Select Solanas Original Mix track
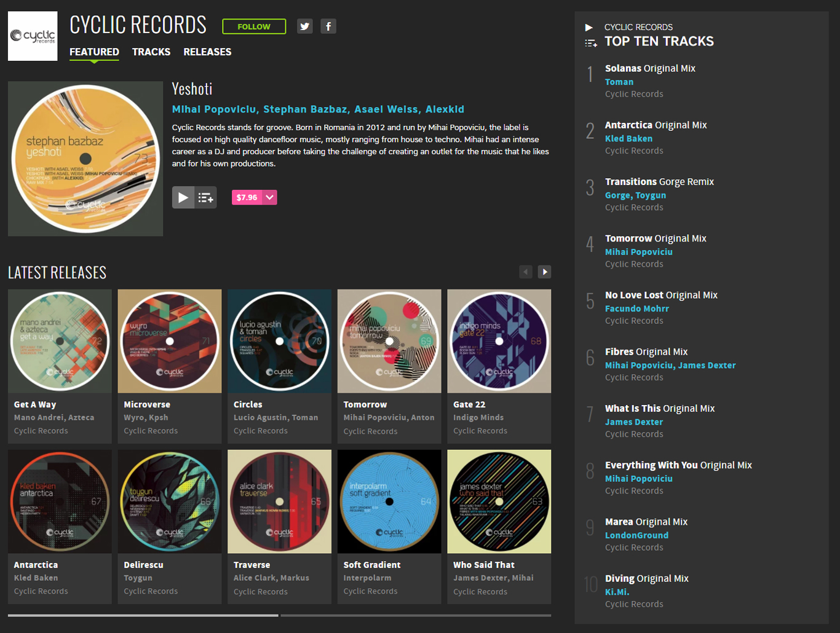This screenshot has height=633, width=840. 650,68
